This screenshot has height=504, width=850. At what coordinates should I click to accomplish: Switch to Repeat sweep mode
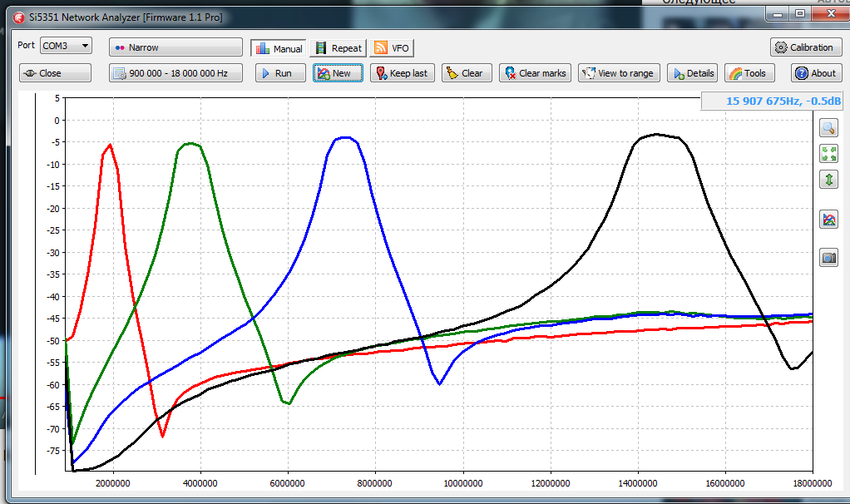click(x=339, y=48)
